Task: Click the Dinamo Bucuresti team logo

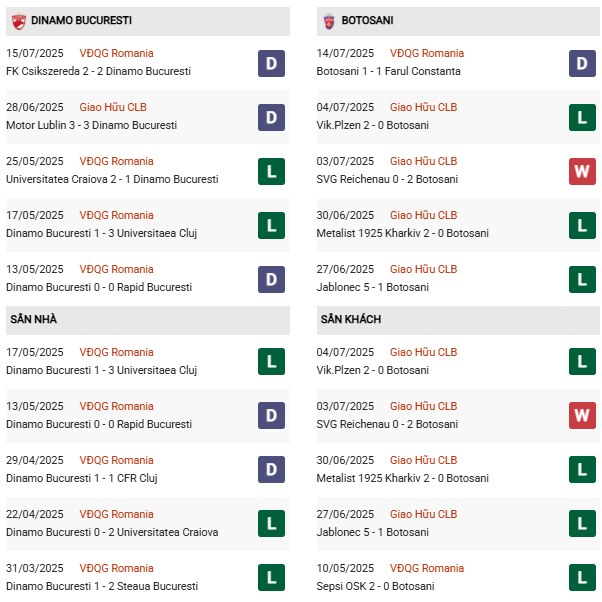Action: [x=18, y=22]
